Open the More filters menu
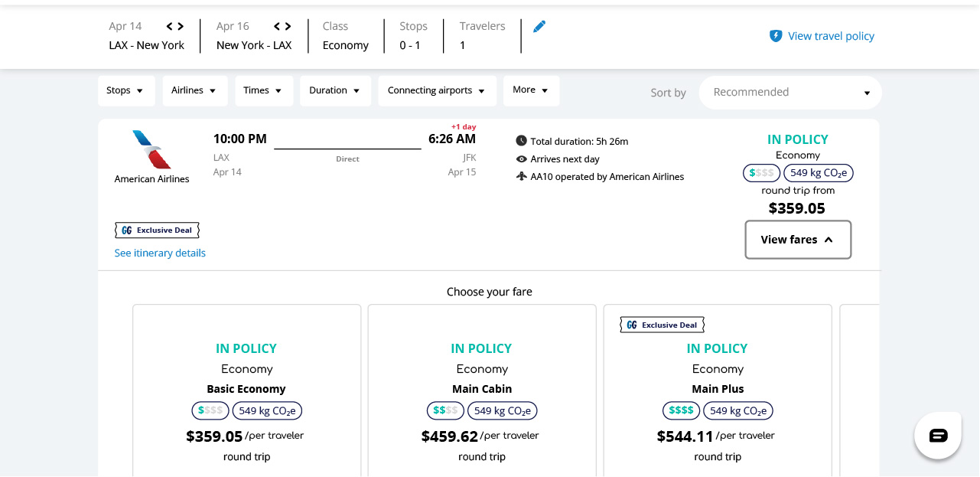 [x=531, y=90]
